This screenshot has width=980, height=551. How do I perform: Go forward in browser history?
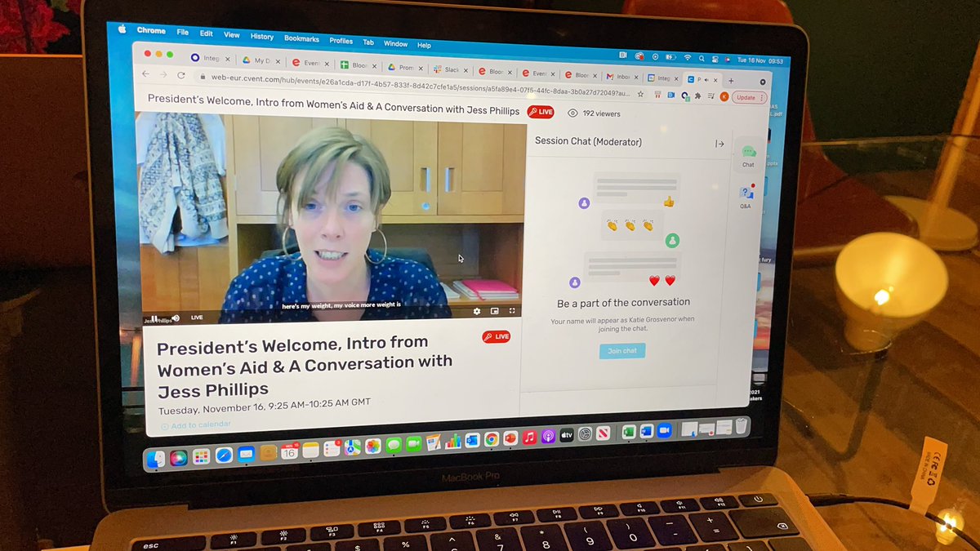coord(163,74)
